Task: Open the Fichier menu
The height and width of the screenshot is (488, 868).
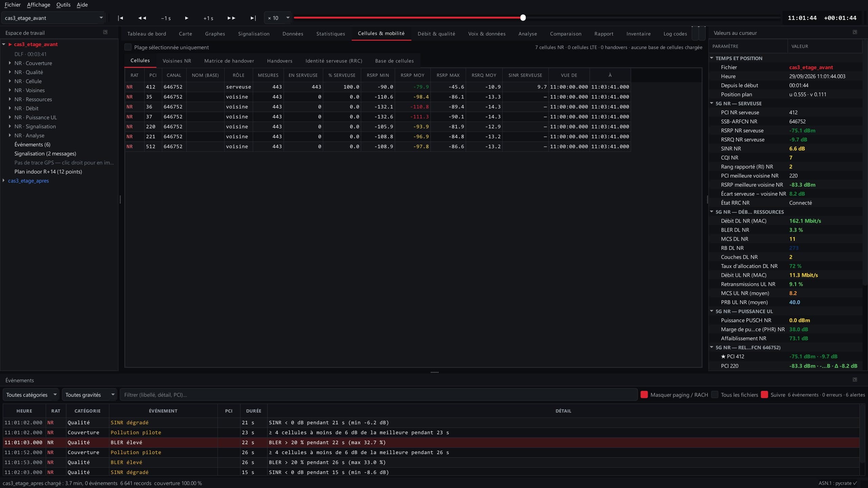Action: point(13,5)
